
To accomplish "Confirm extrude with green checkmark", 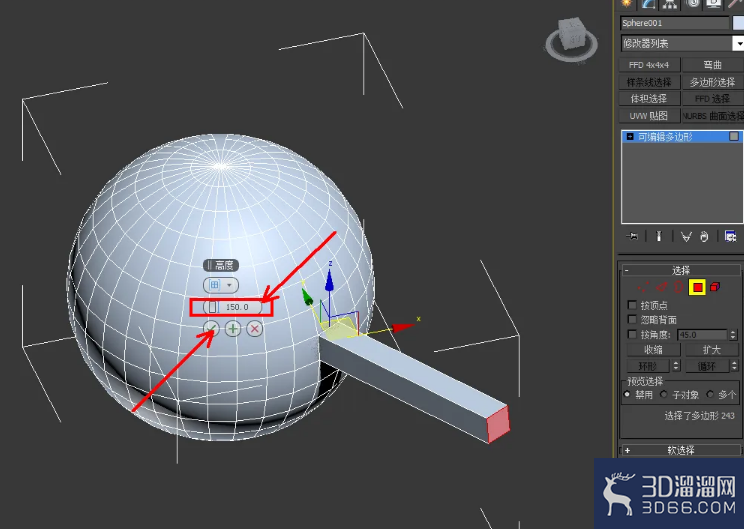I will (211, 329).
